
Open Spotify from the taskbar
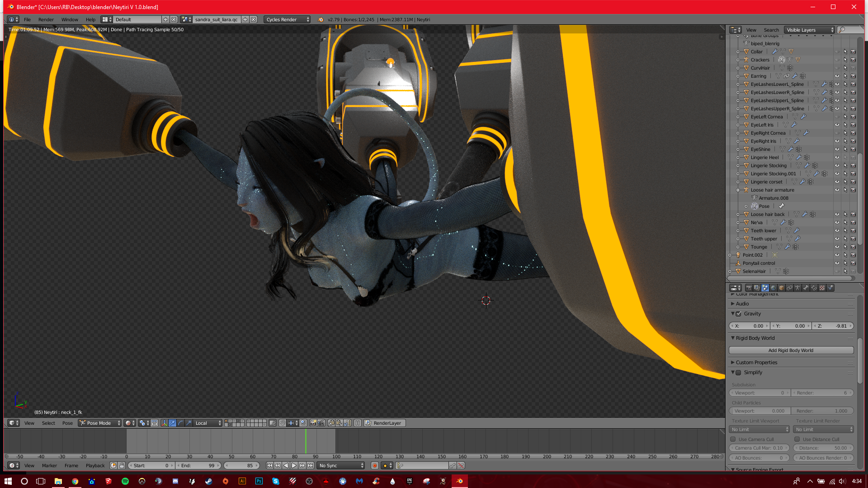click(x=125, y=481)
